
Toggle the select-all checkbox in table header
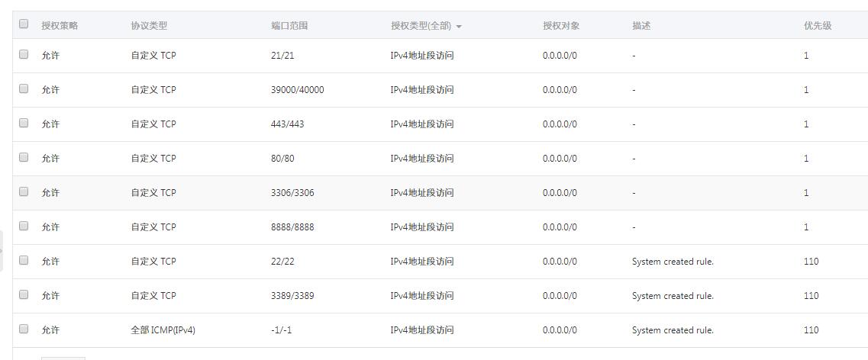(x=23, y=24)
